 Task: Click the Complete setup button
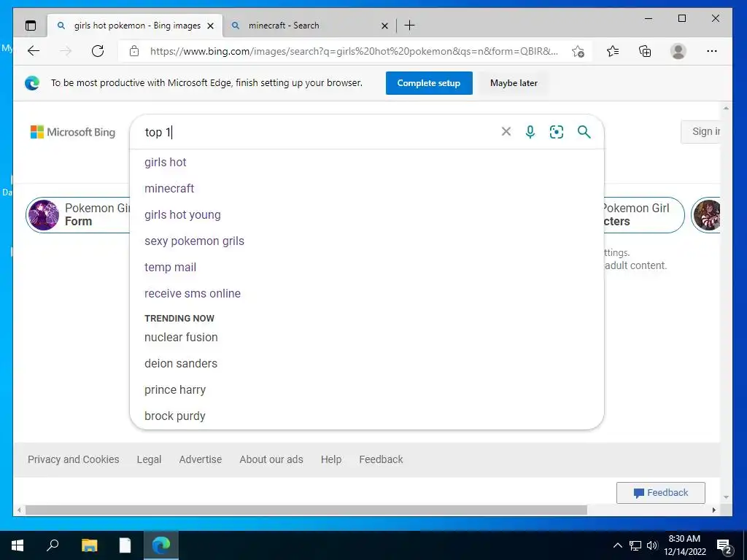429,83
